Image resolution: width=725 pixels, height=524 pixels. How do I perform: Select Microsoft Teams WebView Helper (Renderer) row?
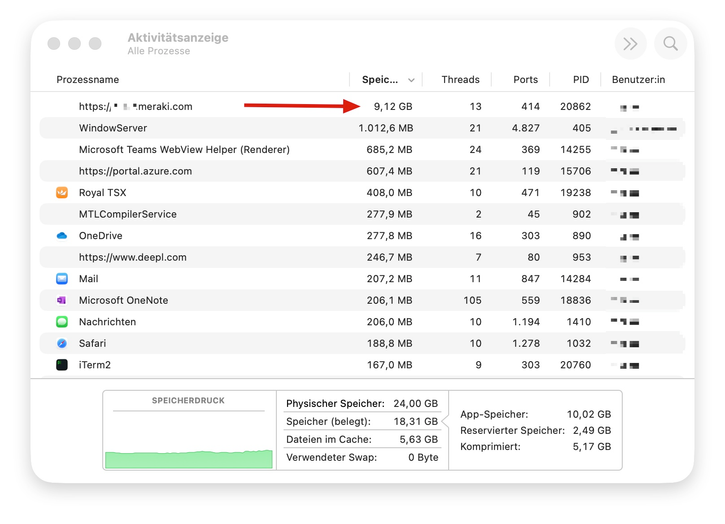pos(362,149)
